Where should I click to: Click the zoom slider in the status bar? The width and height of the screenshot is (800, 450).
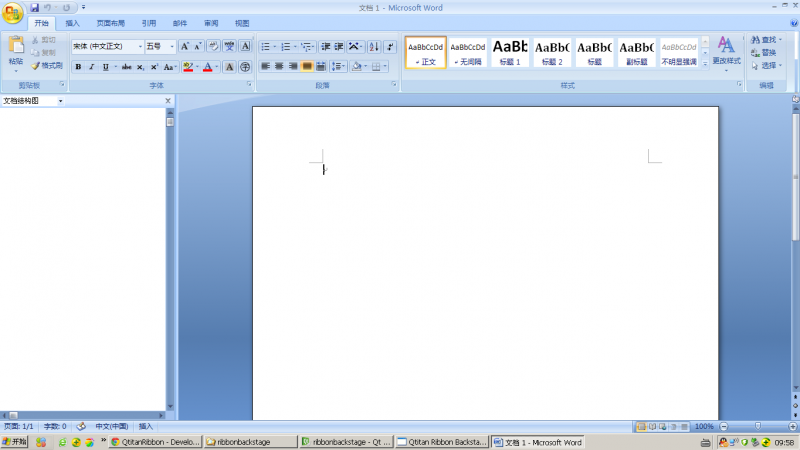click(x=757, y=426)
